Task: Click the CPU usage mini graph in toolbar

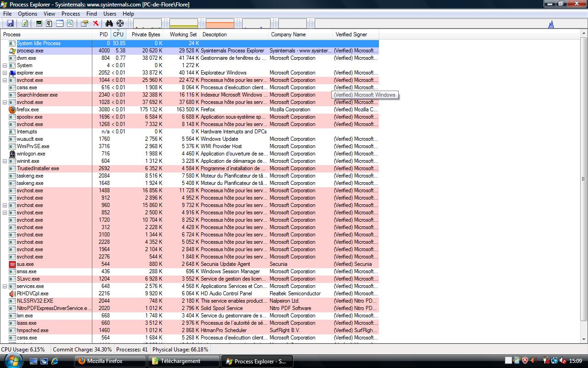Action: pyautogui.click(x=147, y=23)
